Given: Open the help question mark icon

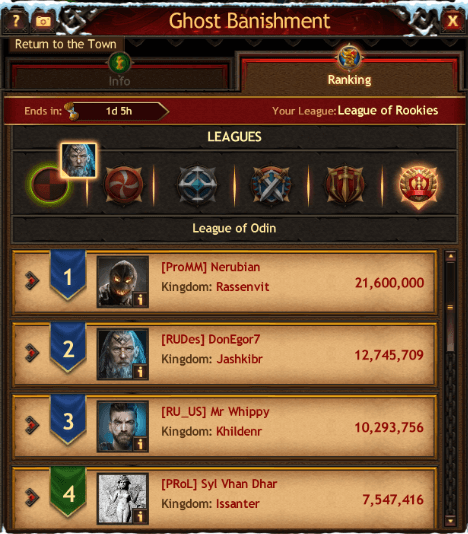Looking at the screenshot, I should tap(16, 21).
